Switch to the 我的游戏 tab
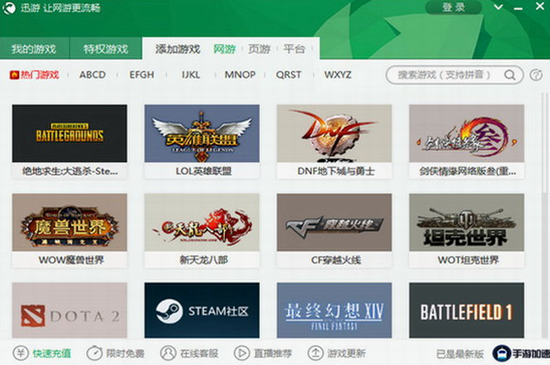Viewport: 550px width, 365px height. coord(34,48)
